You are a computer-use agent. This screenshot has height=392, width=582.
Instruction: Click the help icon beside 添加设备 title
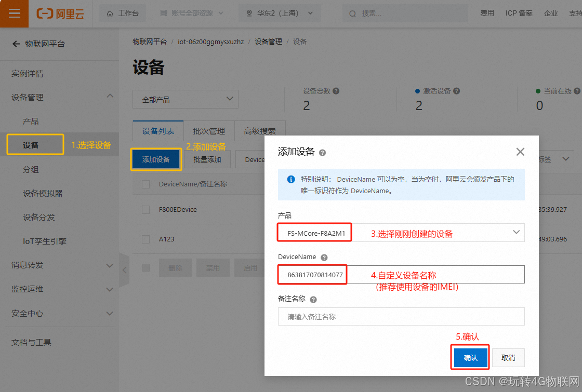(x=323, y=153)
